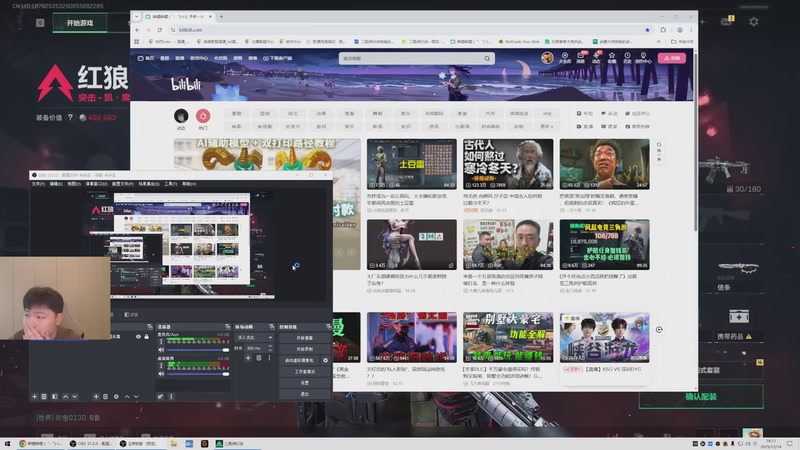This screenshot has height=450, width=800.
Task: Open OBS Tools menu
Action: click(170, 184)
